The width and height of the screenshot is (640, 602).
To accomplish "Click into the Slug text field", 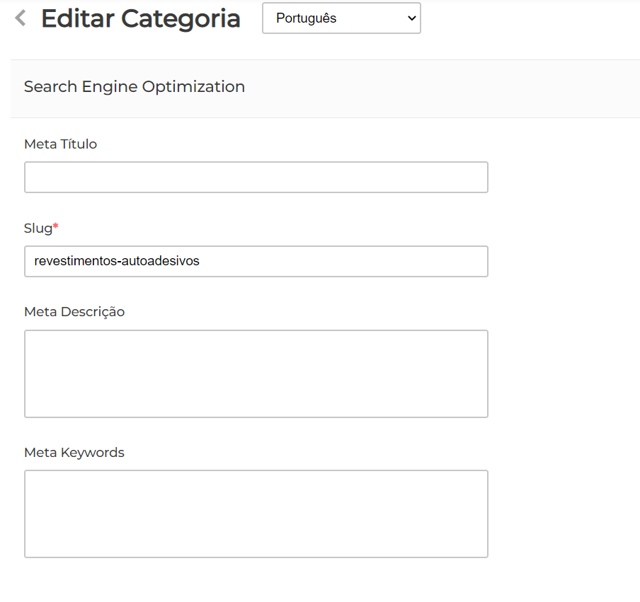I will [x=256, y=261].
